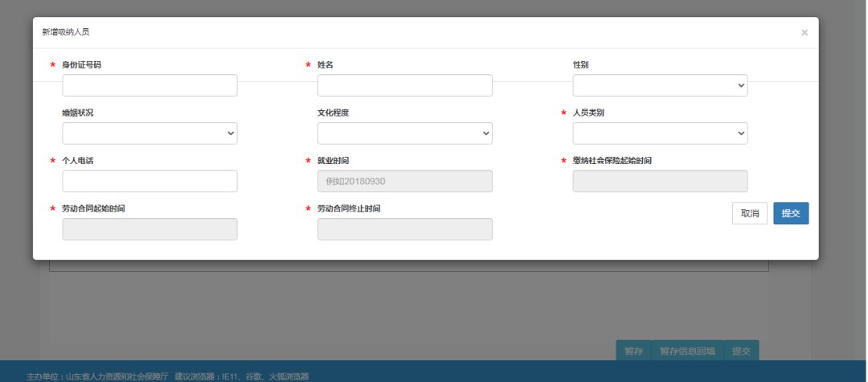Focus the 姓名 text box
This screenshot has width=868, height=382.
pos(404,85)
